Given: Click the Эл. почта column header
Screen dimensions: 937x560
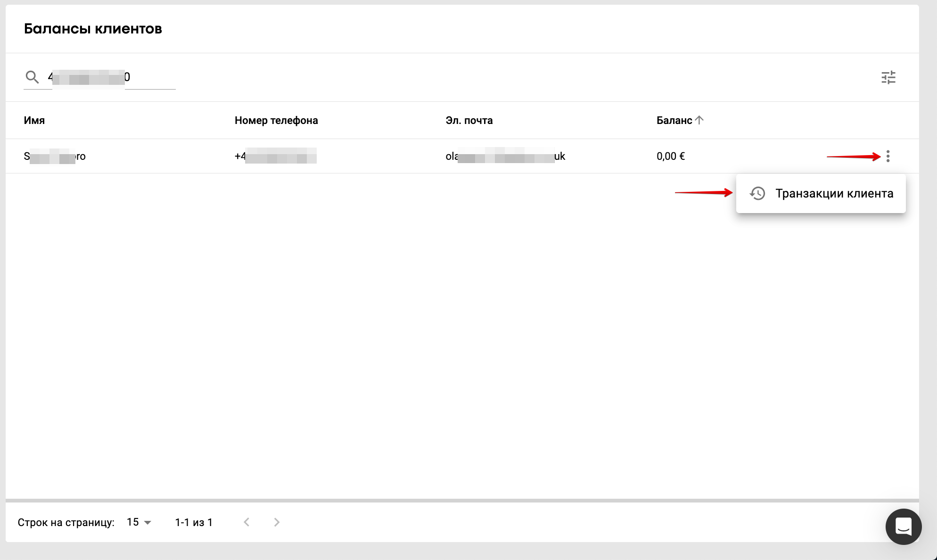Looking at the screenshot, I should click(x=469, y=120).
